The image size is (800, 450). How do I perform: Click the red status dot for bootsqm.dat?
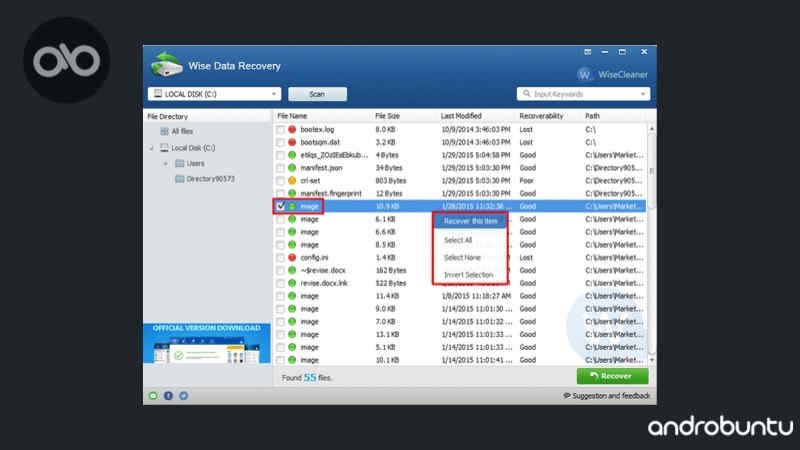292,142
